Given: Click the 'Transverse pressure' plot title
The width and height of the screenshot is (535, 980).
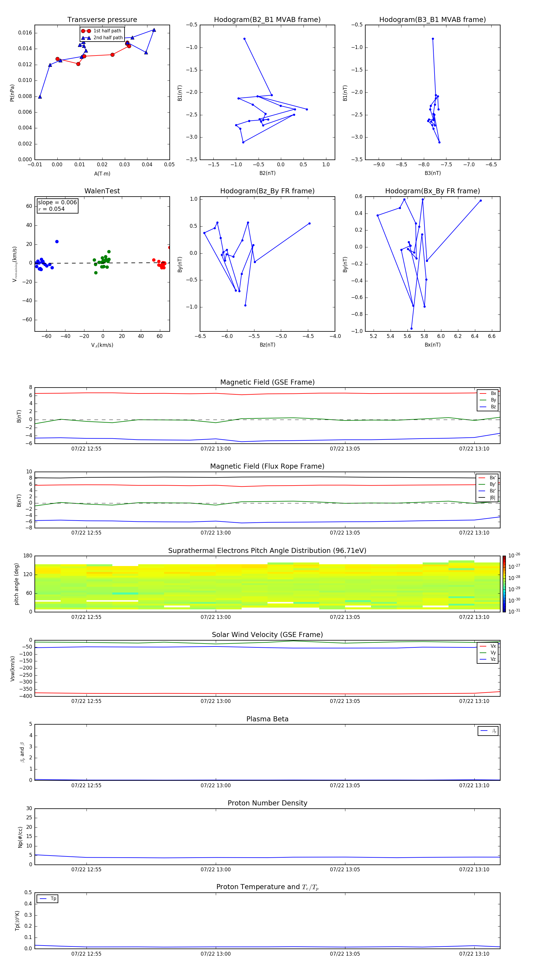Looking at the screenshot, I should pos(102,20).
